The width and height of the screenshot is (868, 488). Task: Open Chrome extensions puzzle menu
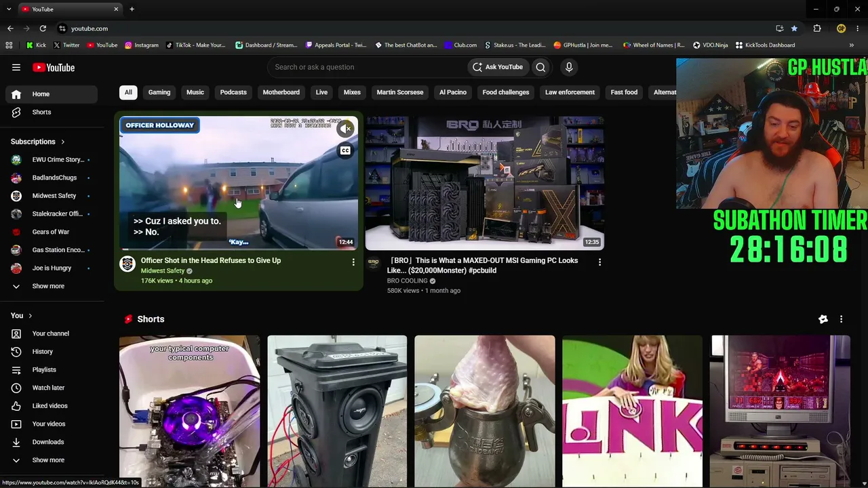pyautogui.click(x=817, y=28)
